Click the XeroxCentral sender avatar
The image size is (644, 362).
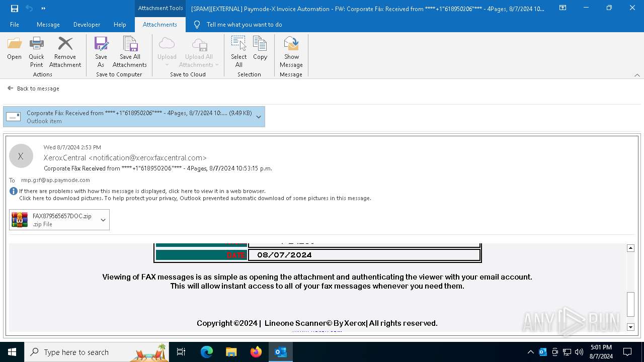[x=21, y=156]
